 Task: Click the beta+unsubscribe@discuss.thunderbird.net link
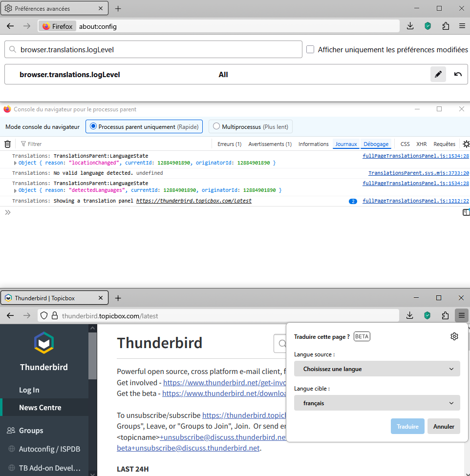[x=188, y=448]
